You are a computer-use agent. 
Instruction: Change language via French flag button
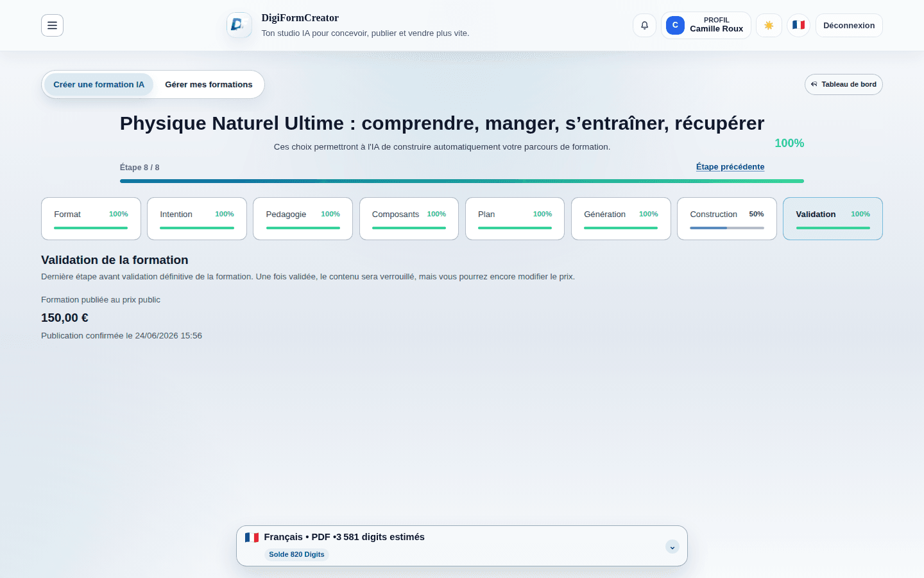click(798, 25)
